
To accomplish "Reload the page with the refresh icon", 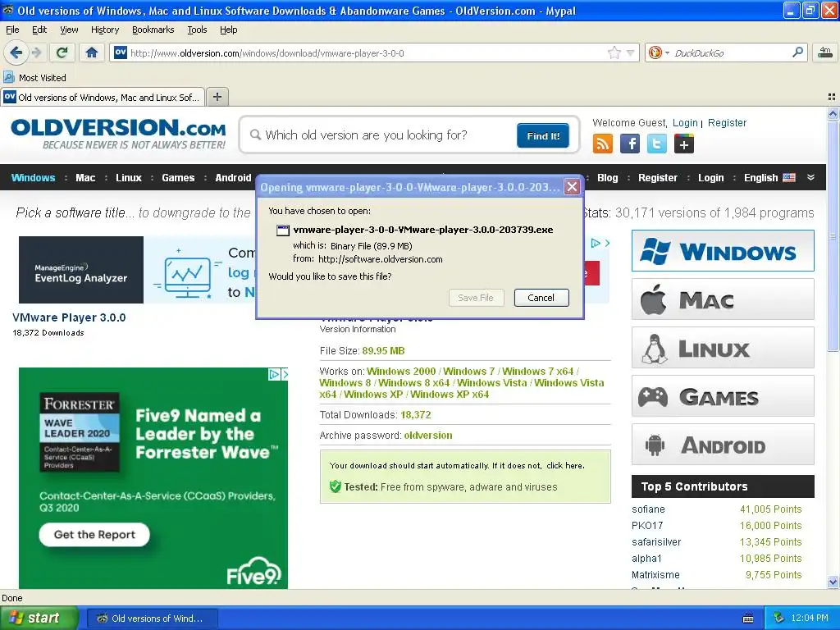I will click(62, 52).
